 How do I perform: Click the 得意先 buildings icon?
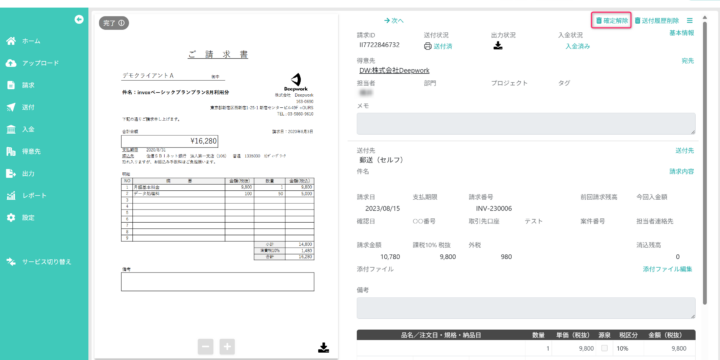[x=11, y=151]
